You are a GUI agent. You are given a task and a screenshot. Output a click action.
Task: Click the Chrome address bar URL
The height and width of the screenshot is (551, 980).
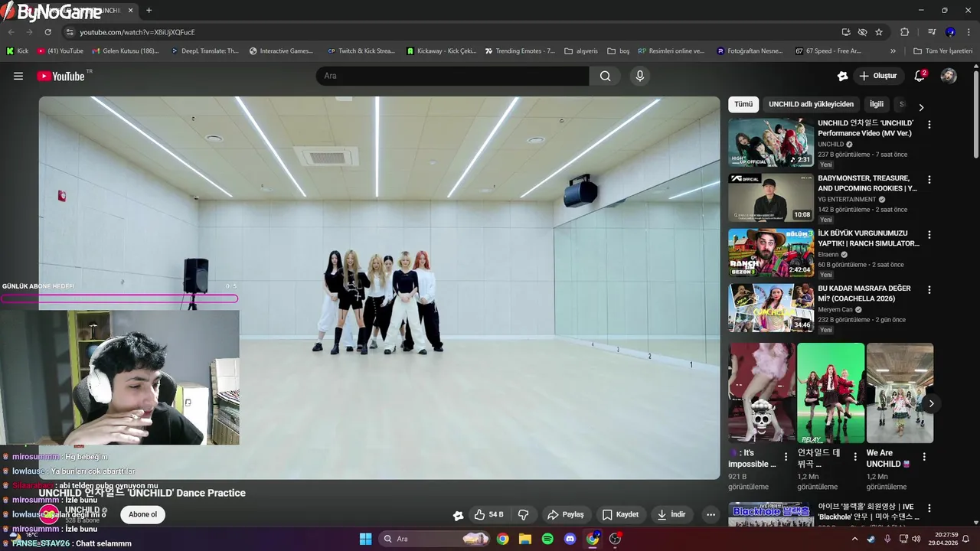pyautogui.click(x=137, y=32)
